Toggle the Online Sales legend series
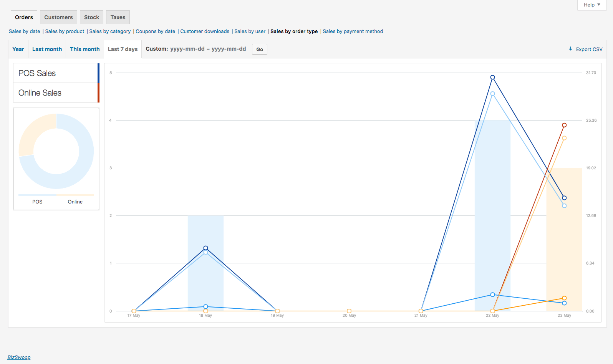The width and height of the screenshot is (613, 364). (56, 93)
